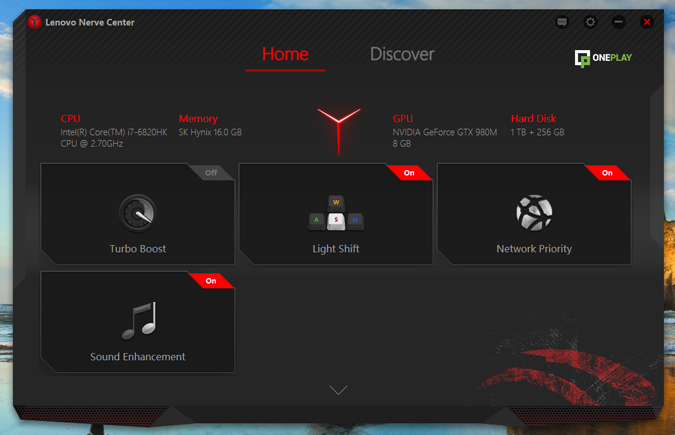
Task: Open settings with the gear icon
Action: pyautogui.click(x=590, y=22)
